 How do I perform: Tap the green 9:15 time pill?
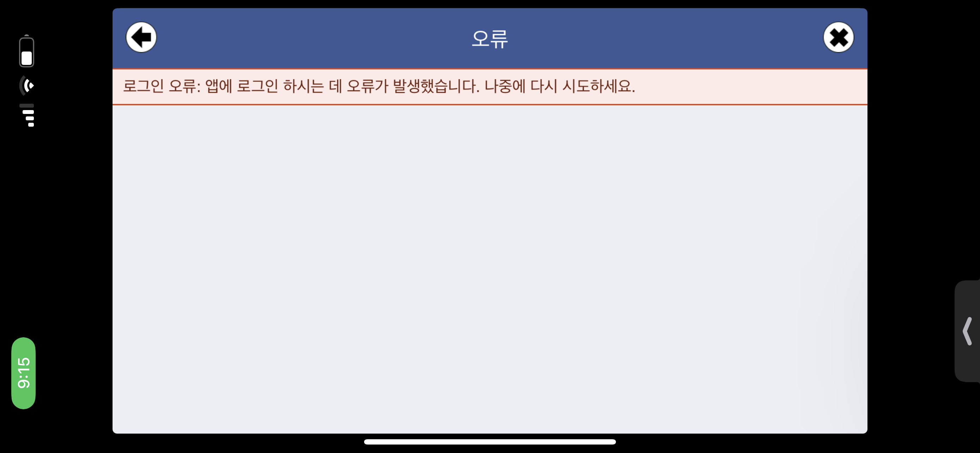(x=24, y=373)
